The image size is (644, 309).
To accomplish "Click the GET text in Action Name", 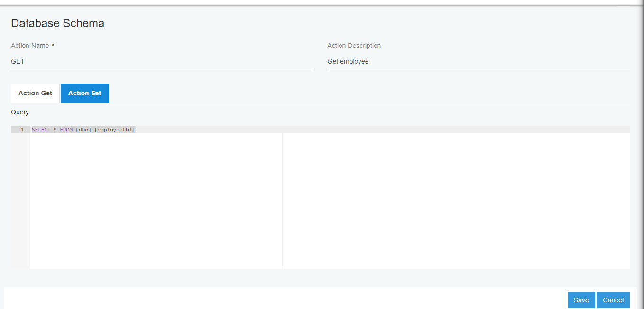I will click(18, 61).
